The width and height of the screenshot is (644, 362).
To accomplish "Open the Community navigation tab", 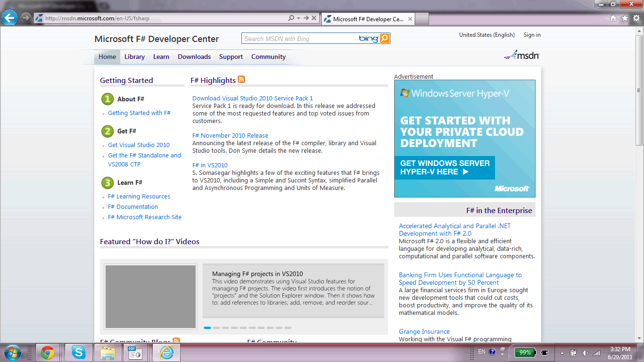I will click(x=268, y=57).
